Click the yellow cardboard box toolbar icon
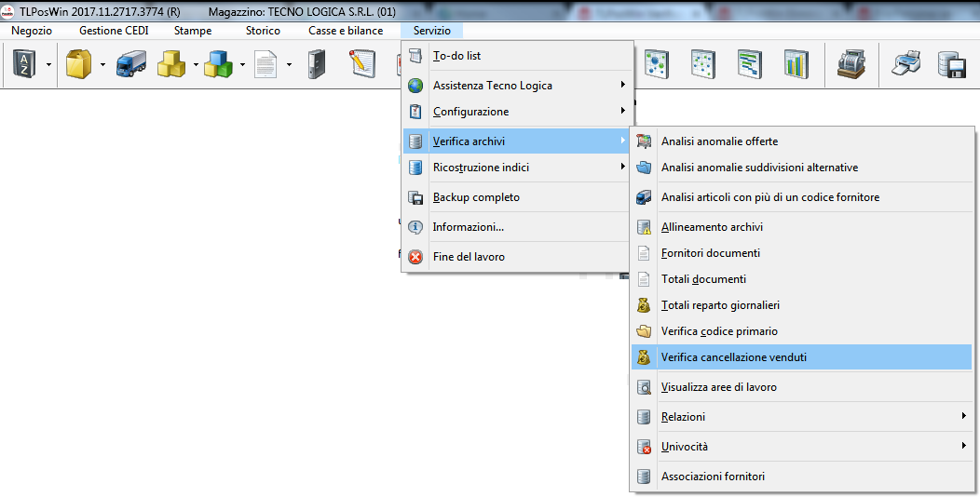Screen dimensions: 980x497 click(x=78, y=64)
